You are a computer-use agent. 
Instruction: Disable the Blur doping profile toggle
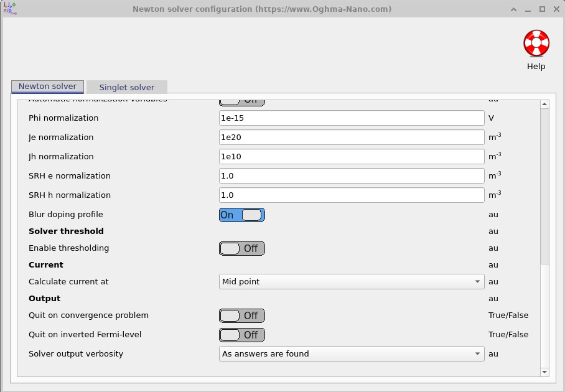click(x=241, y=215)
